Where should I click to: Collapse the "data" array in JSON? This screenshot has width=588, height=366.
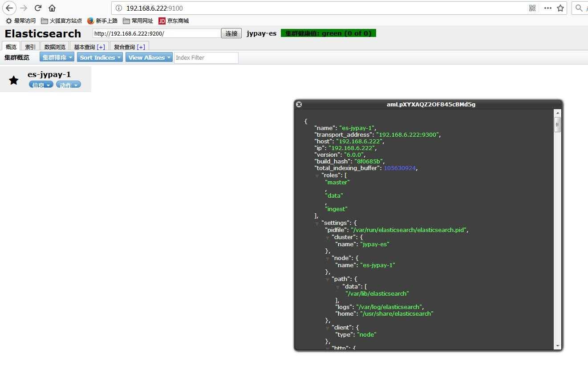[338, 287]
